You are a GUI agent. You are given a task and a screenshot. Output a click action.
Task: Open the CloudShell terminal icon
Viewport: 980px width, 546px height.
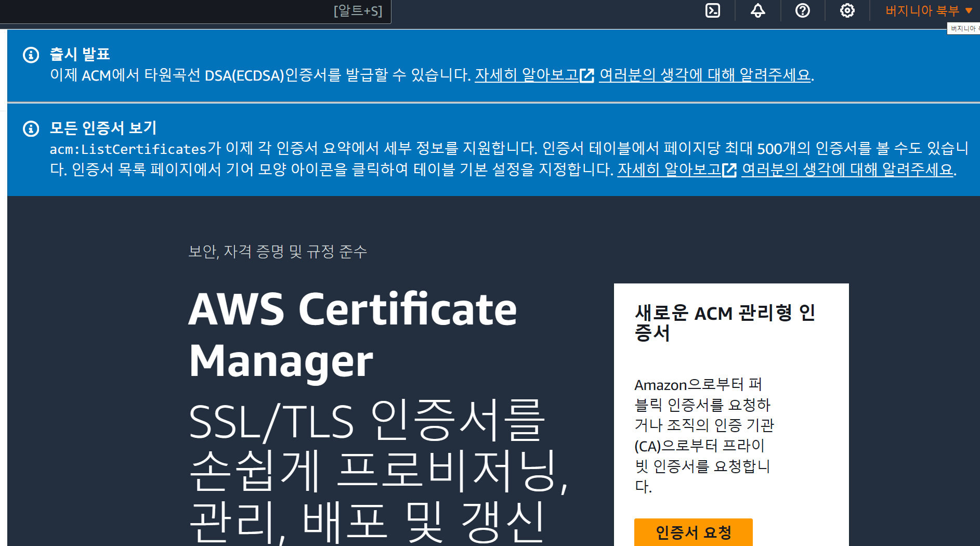[x=712, y=10]
